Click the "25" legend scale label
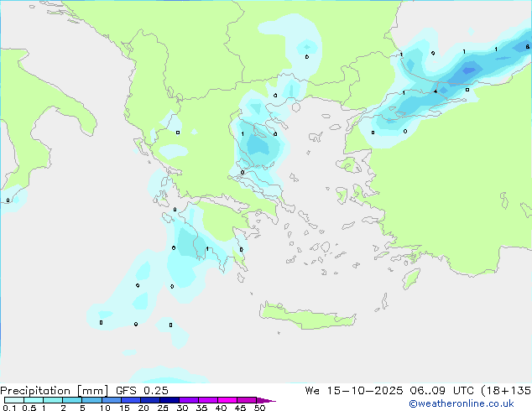This screenshot has height=411, width=532. coord(163,408)
